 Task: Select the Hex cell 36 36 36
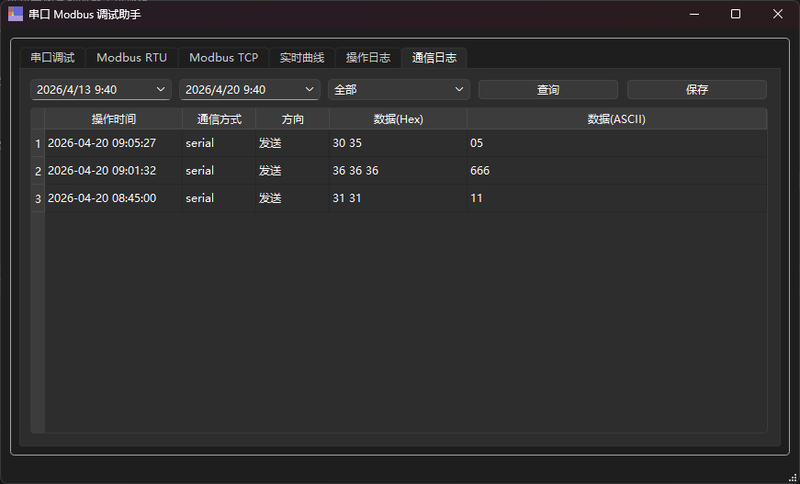398,171
